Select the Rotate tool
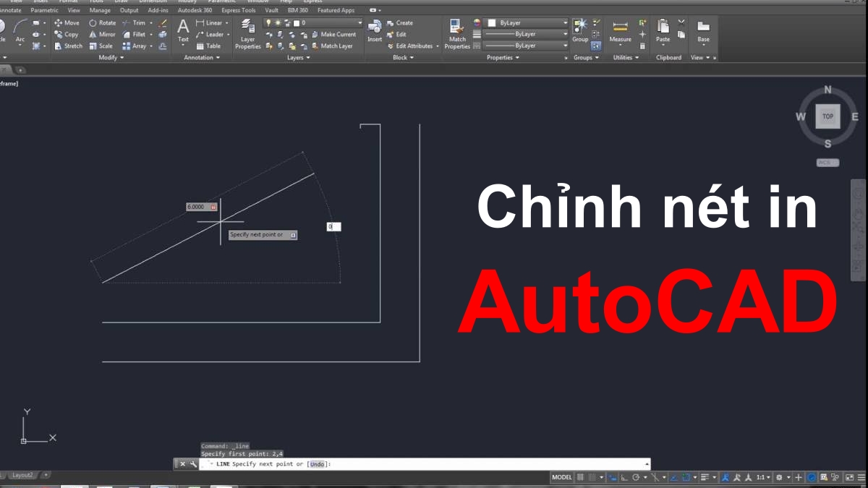 102,23
